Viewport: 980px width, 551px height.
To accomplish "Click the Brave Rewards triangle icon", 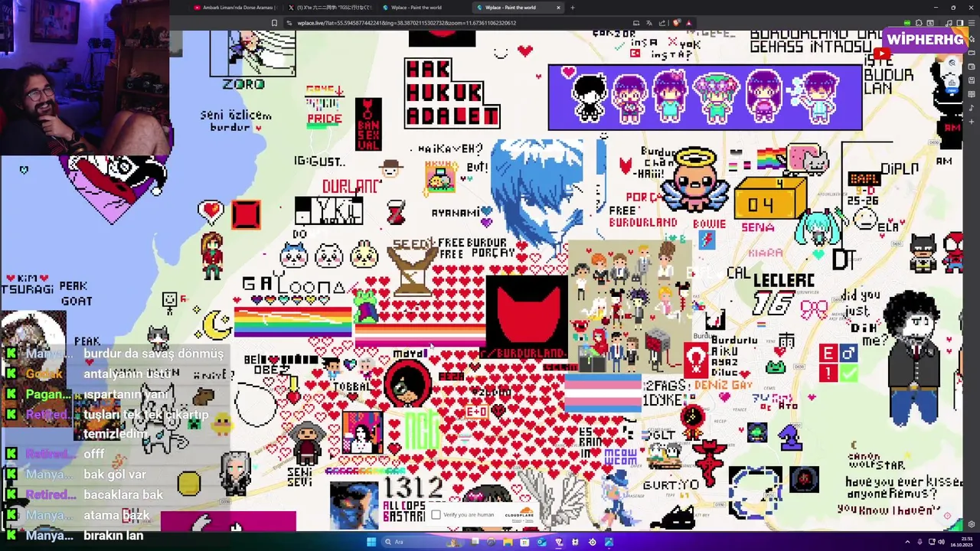I will (688, 23).
